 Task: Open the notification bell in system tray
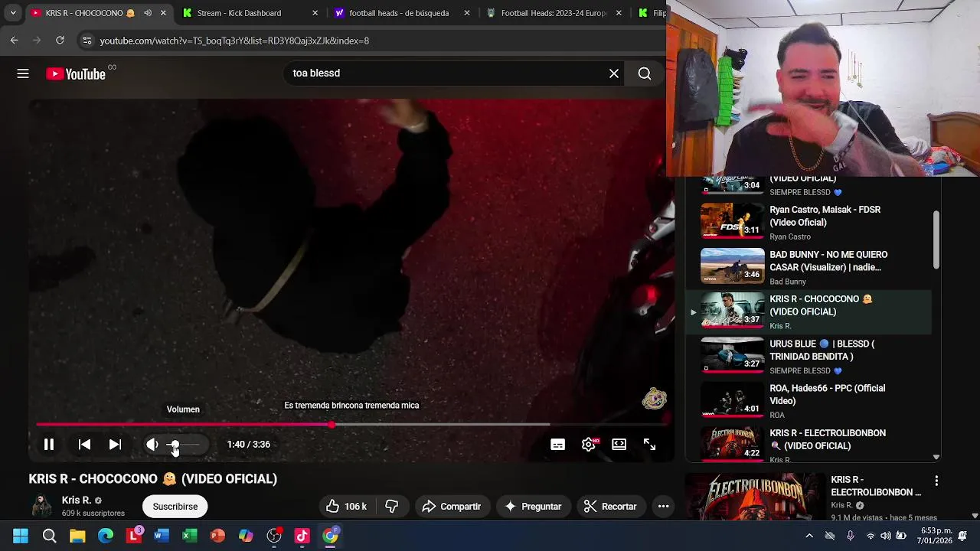click(962, 536)
